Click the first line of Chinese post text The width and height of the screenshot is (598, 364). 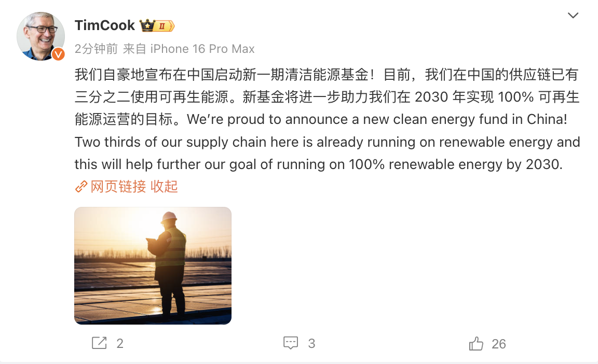326,74
